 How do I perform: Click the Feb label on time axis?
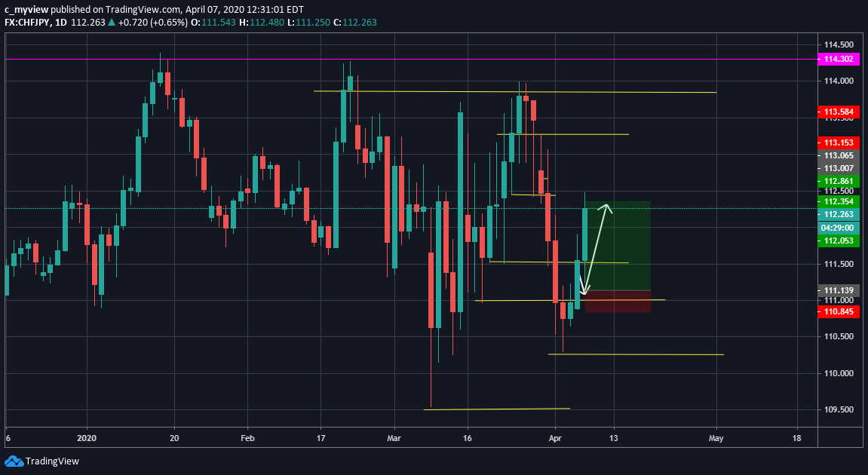click(x=247, y=438)
